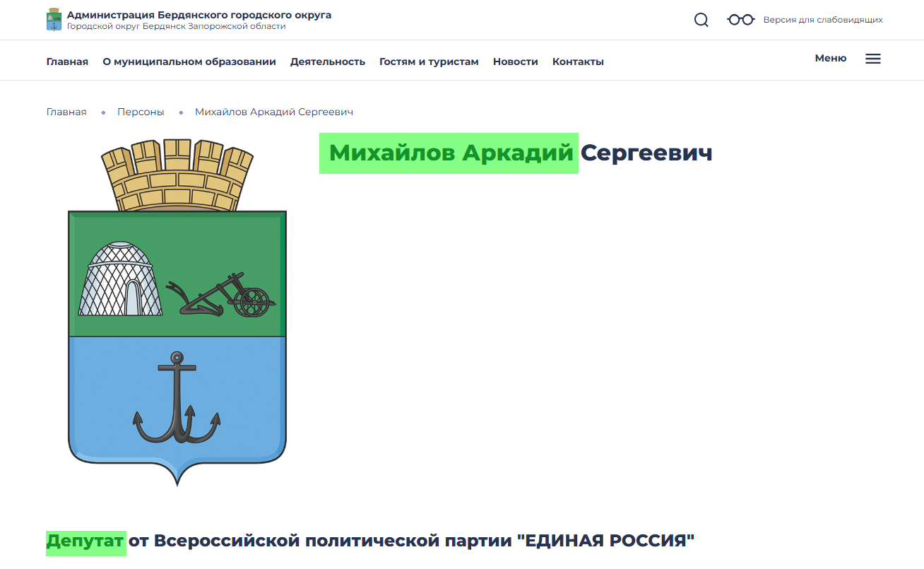The image size is (924, 569).
Task: Open the Деятельность menu
Action: click(x=328, y=61)
